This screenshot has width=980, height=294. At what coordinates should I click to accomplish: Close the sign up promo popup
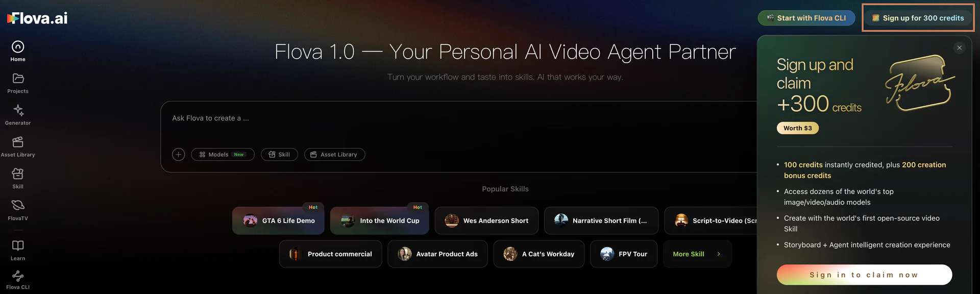pos(960,47)
